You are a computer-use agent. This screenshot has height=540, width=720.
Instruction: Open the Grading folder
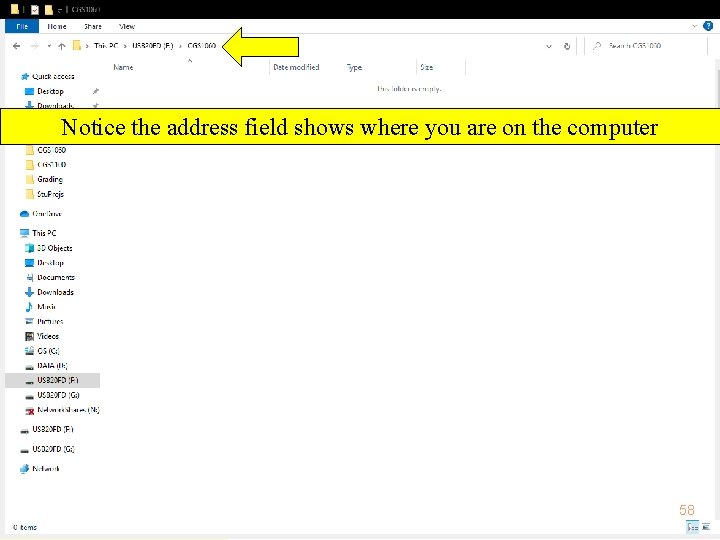point(50,179)
